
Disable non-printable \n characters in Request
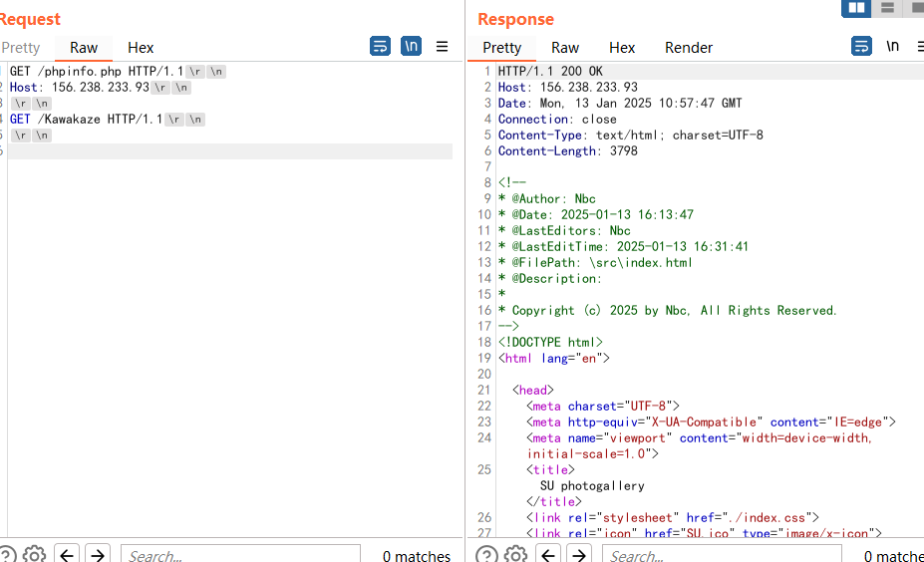click(x=411, y=47)
